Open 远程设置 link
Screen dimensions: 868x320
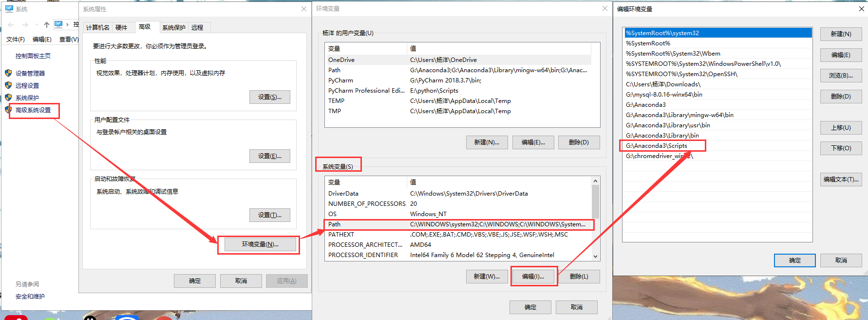27,86
